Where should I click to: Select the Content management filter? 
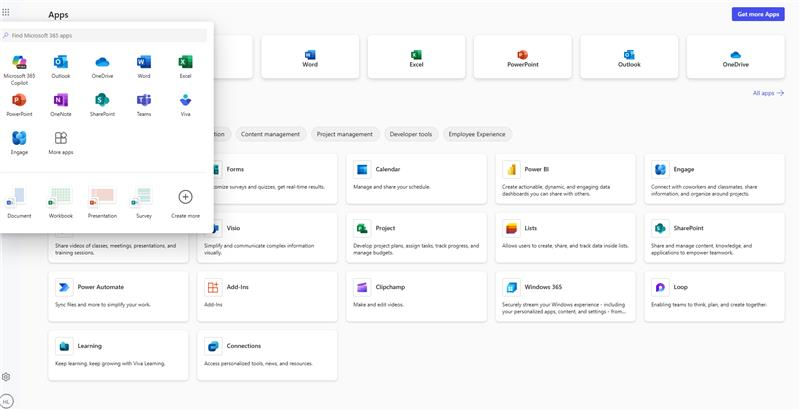tap(270, 134)
